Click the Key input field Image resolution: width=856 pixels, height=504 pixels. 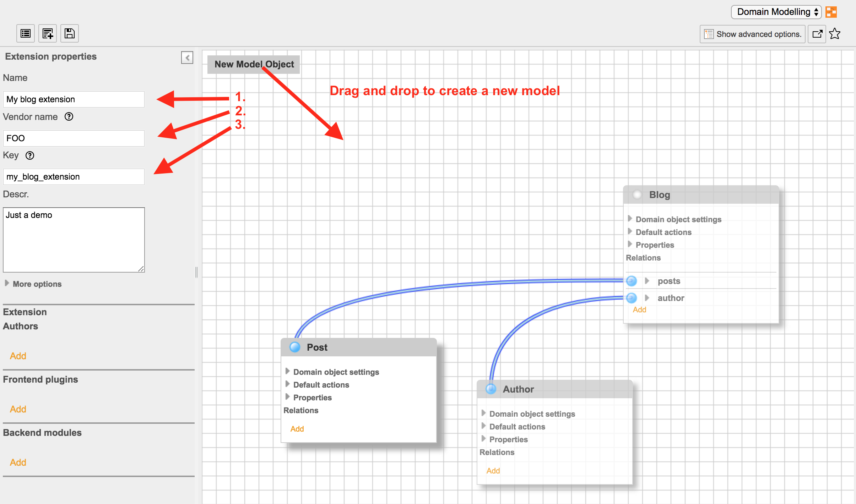(74, 177)
